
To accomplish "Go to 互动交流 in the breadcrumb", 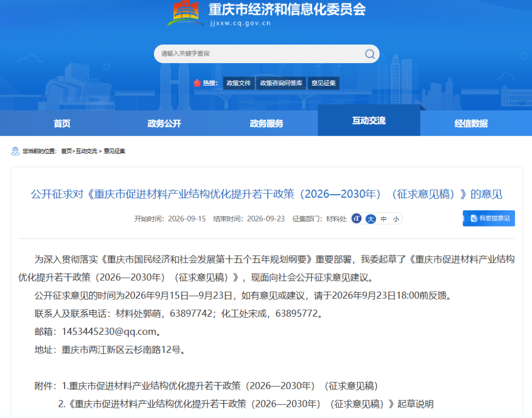I will tap(86, 151).
